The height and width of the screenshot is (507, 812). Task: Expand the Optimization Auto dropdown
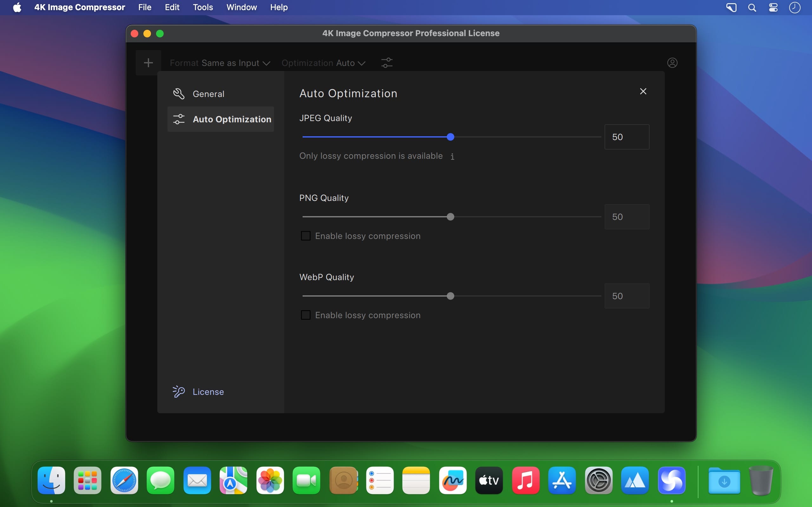324,63
